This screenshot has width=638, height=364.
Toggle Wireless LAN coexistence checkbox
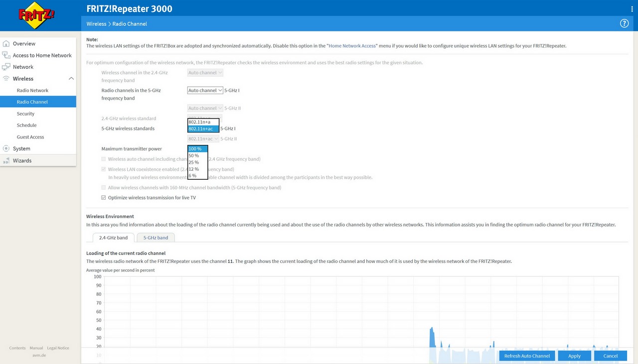(x=104, y=169)
